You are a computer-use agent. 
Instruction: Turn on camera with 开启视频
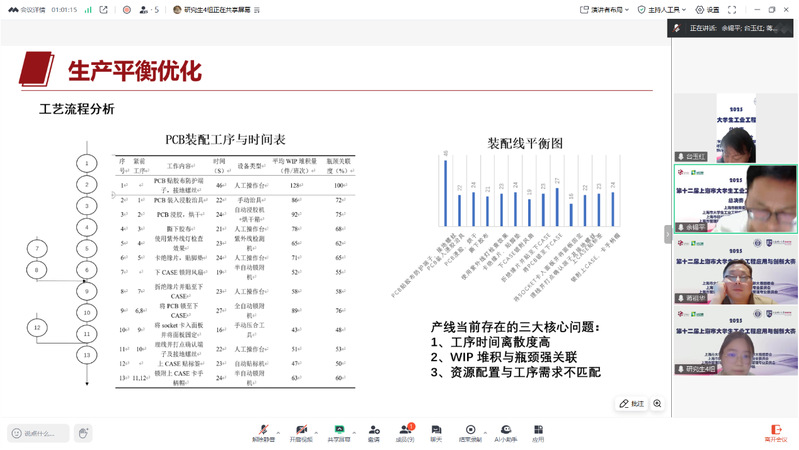(x=301, y=432)
